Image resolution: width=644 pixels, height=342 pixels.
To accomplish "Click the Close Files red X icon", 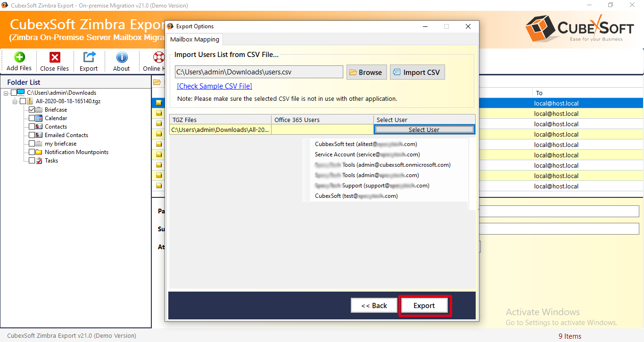I will (55, 57).
